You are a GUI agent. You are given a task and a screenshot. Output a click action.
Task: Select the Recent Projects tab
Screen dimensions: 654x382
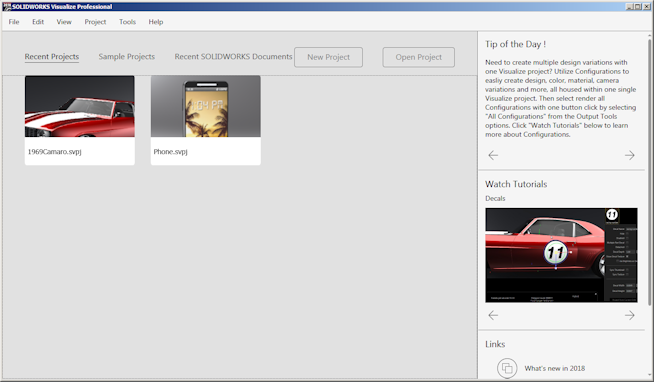(x=52, y=57)
